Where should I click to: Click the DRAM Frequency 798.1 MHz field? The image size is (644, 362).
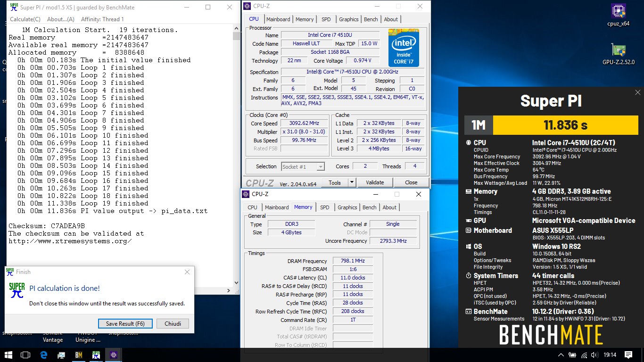(353, 261)
